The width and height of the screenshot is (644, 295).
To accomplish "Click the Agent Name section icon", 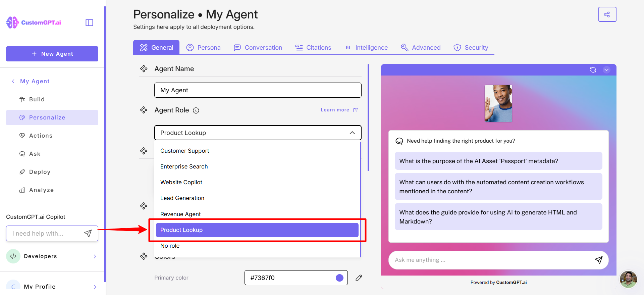I will [144, 69].
